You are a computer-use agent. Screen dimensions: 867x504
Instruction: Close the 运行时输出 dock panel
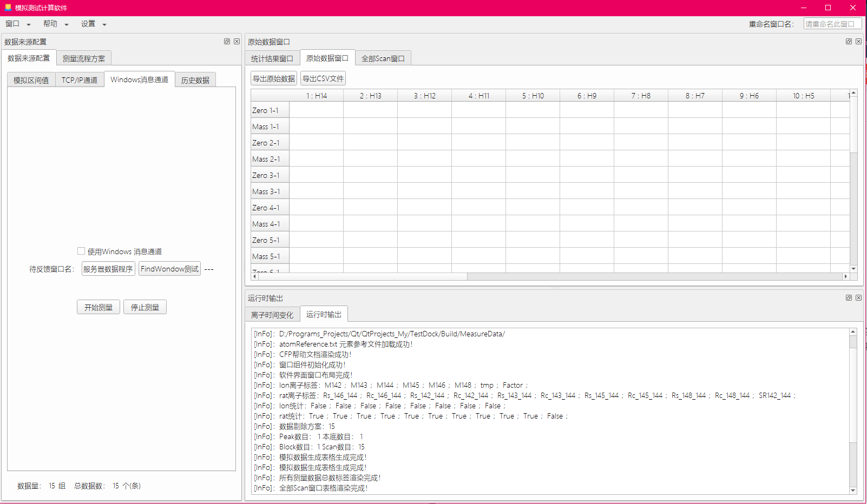coord(859,297)
